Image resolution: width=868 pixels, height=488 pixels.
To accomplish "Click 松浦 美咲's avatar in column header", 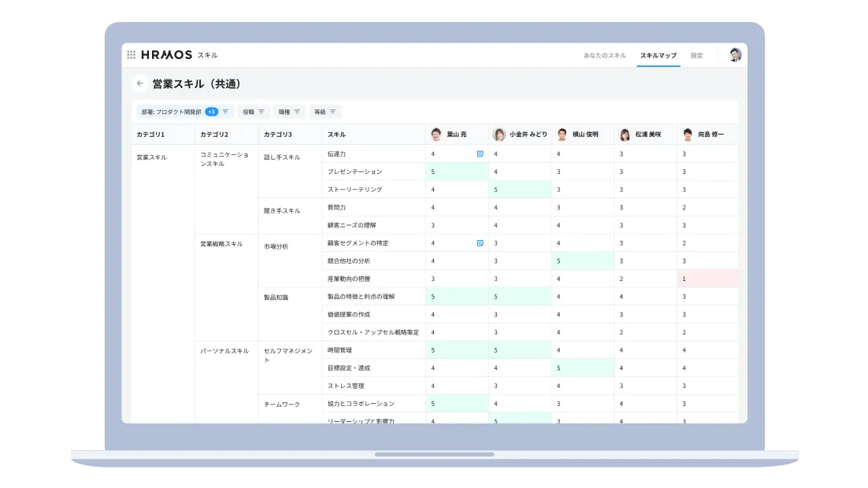I will pyautogui.click(x=625, y=135).
